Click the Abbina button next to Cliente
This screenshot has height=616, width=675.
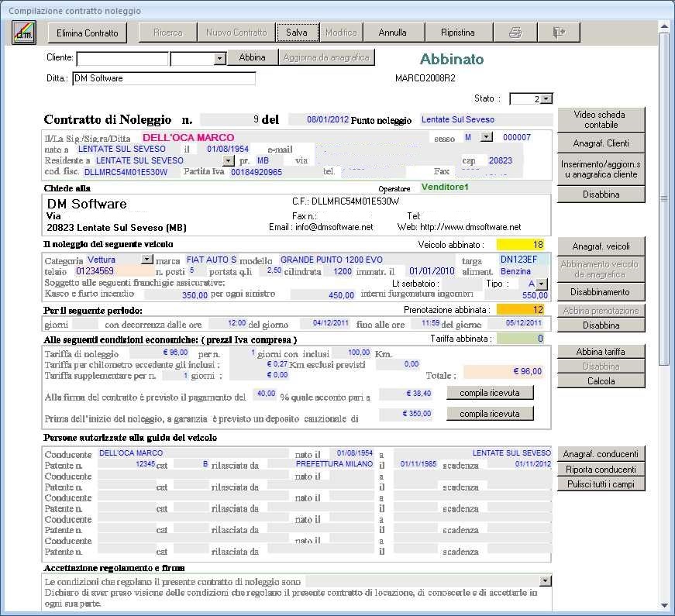[253, 57]
